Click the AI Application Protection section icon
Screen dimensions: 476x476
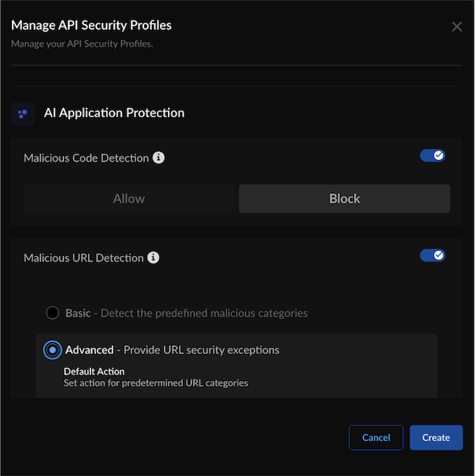click(22, 113)
